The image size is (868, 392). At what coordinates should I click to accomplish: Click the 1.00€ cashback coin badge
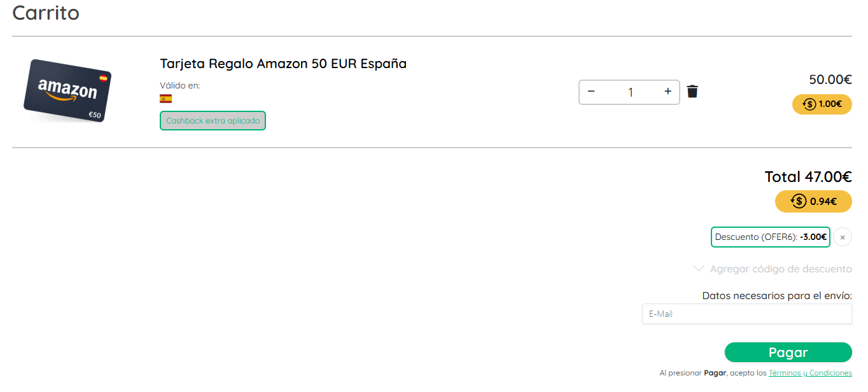click(822, 104)
